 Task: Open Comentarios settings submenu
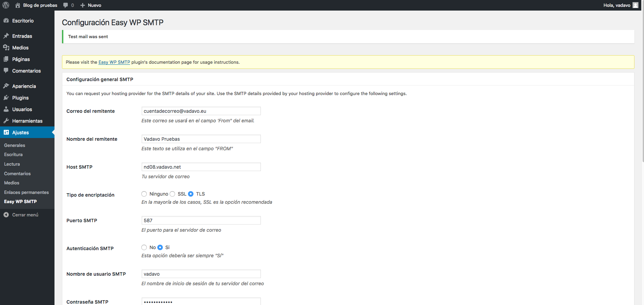pos(17,173)
